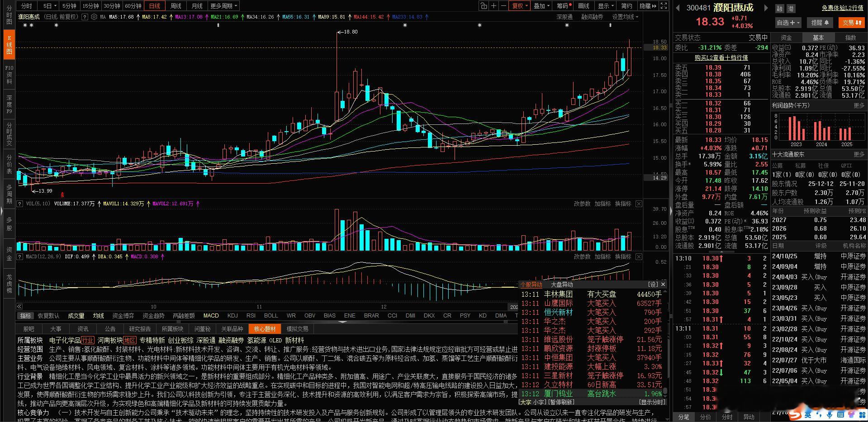
Task: Click the 筹码 chip distribution button
Action: [563, 6]
